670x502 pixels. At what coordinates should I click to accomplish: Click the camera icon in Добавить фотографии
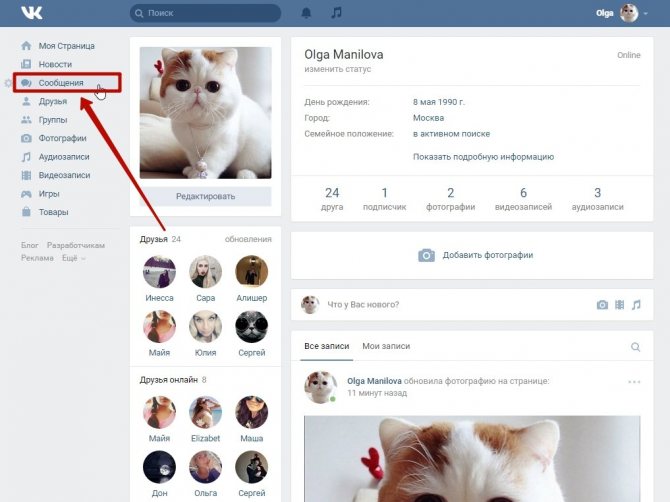(426, 255)
